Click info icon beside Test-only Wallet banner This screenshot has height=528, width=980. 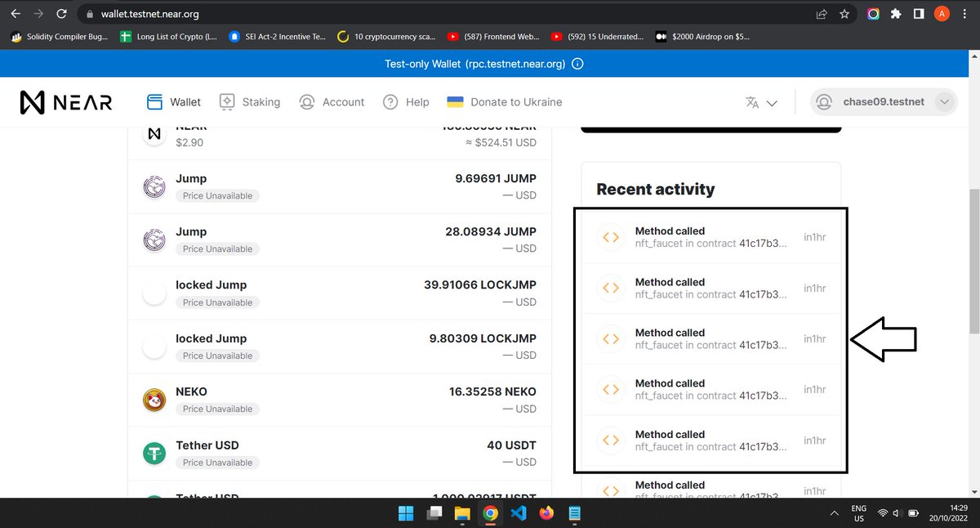click(x=577, y=64)
